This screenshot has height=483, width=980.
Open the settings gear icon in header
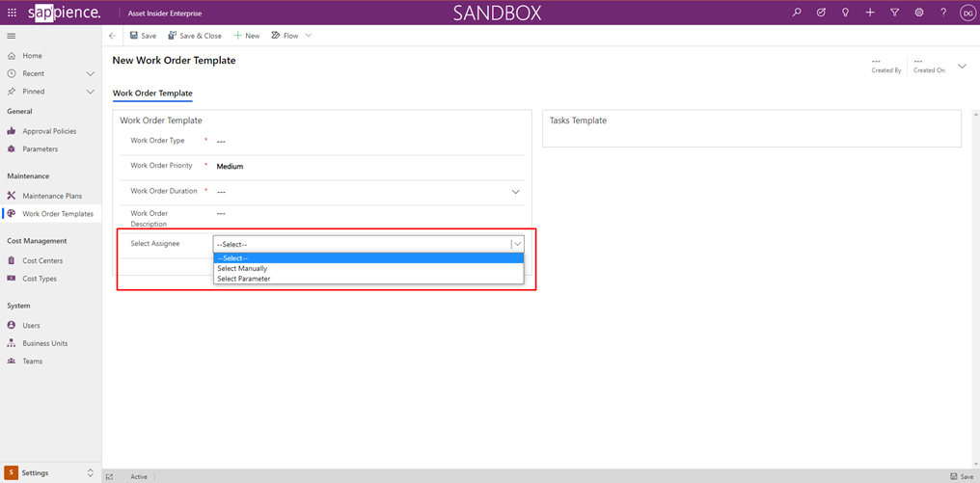(x=919, y=13)
